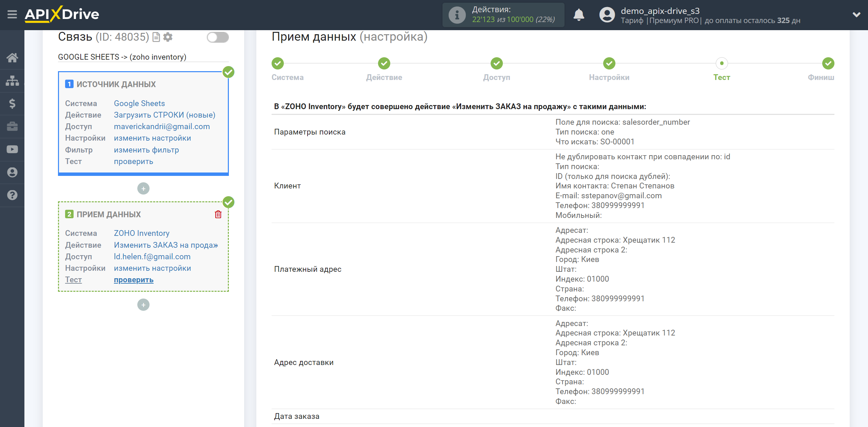The width and height of the screenshot is (868, 427).
Task: Click Имя контакта: Степан Степанов text
Action: pos(615,186)
